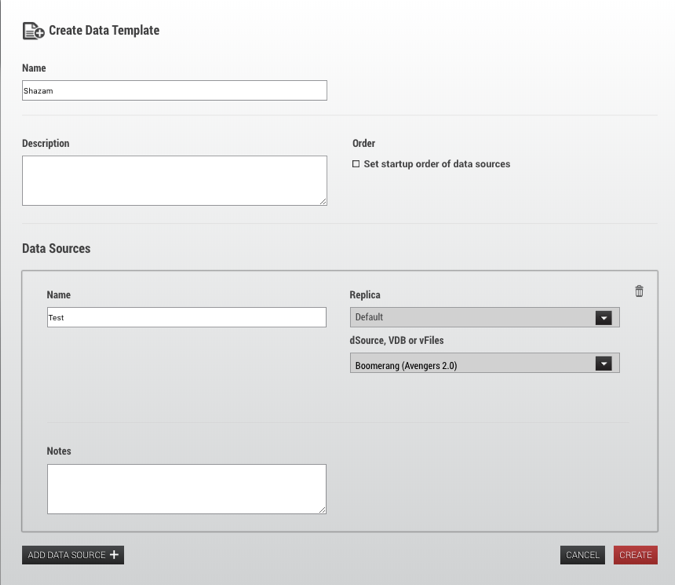Click inside the Description text area

(x=174, y=180)
